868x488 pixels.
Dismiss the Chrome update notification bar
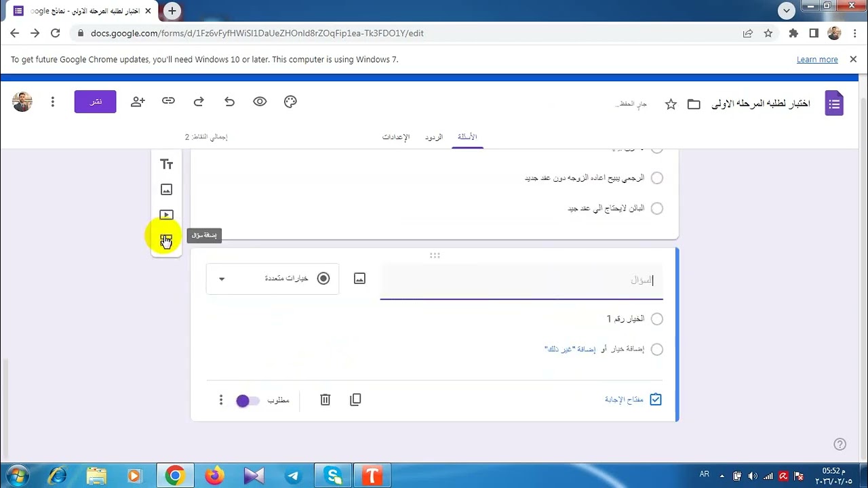[x=853, y=60]
